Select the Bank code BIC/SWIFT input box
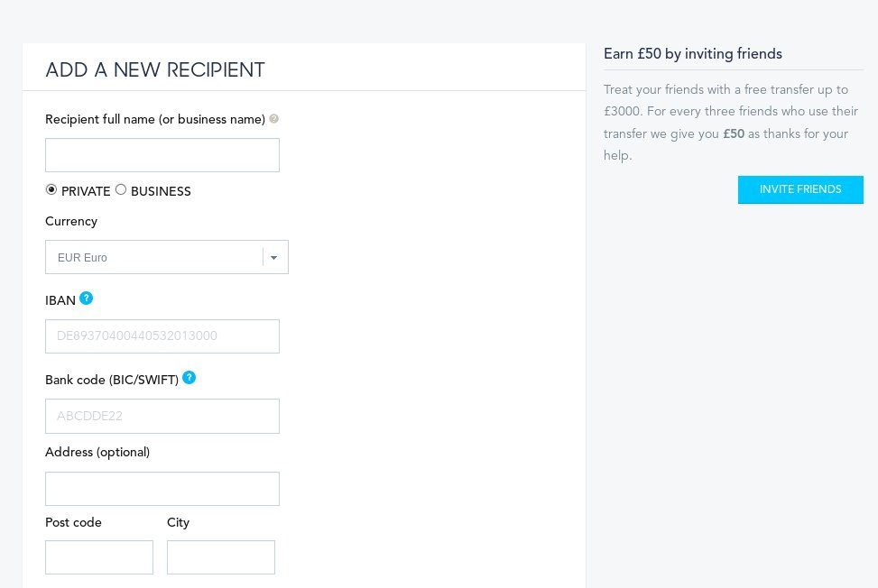Viewport: 878px width, 588px height. tap(162, 416)
